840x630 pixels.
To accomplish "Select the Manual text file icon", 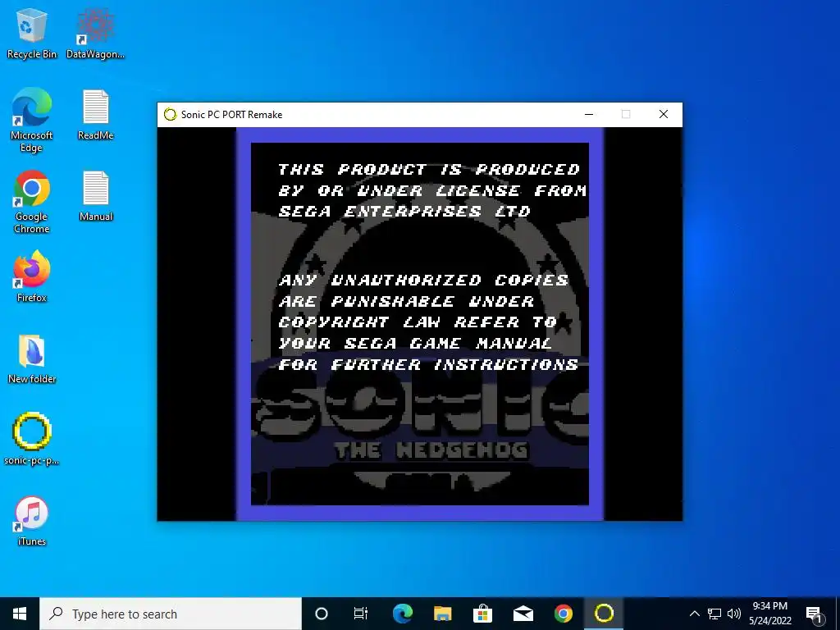I will (95, 196).
